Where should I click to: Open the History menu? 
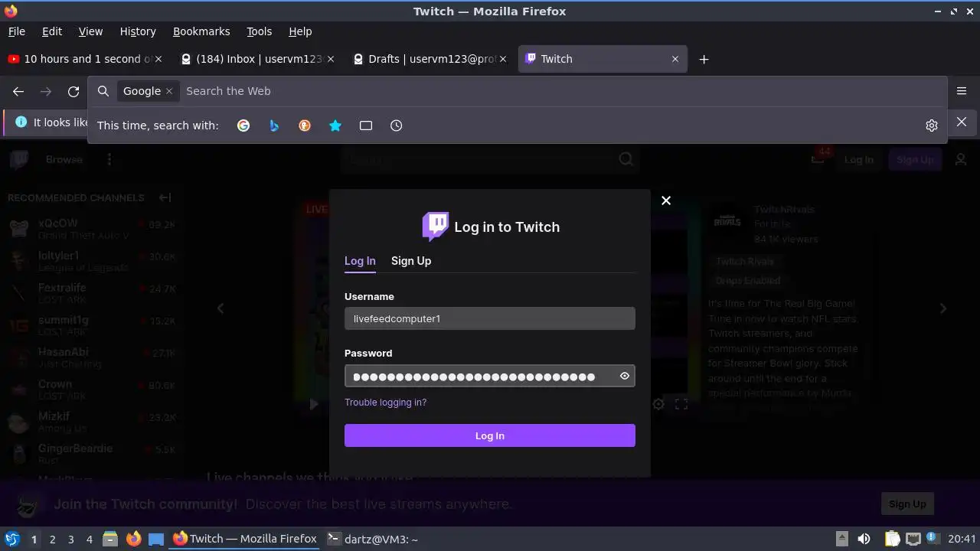point(138,31)
